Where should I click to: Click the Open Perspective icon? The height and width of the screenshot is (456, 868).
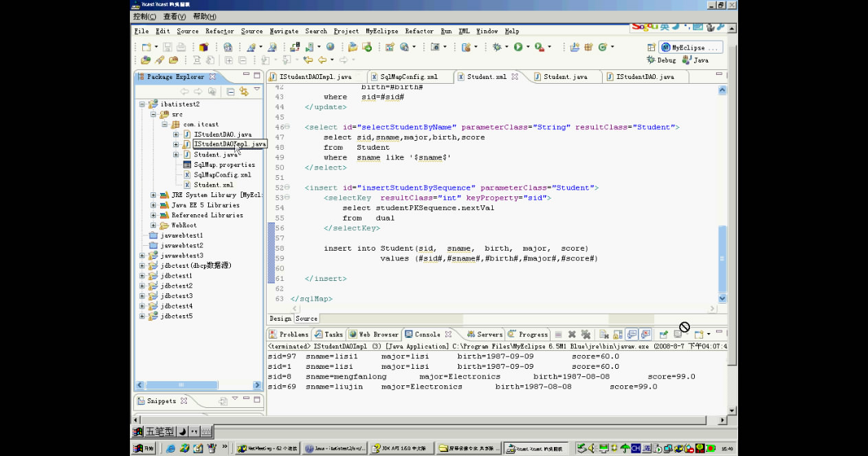pos(651,47)
